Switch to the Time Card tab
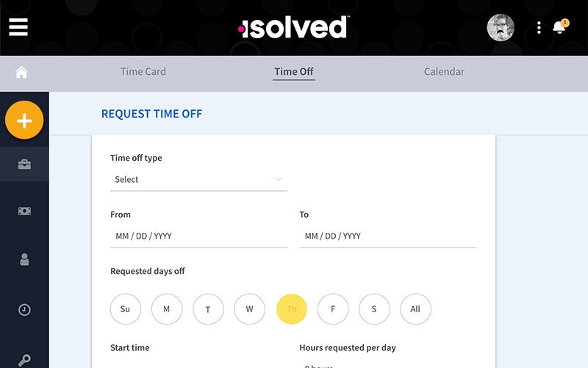Image resolution: width=588 pixels, height=368 pixels. (143, 72)
